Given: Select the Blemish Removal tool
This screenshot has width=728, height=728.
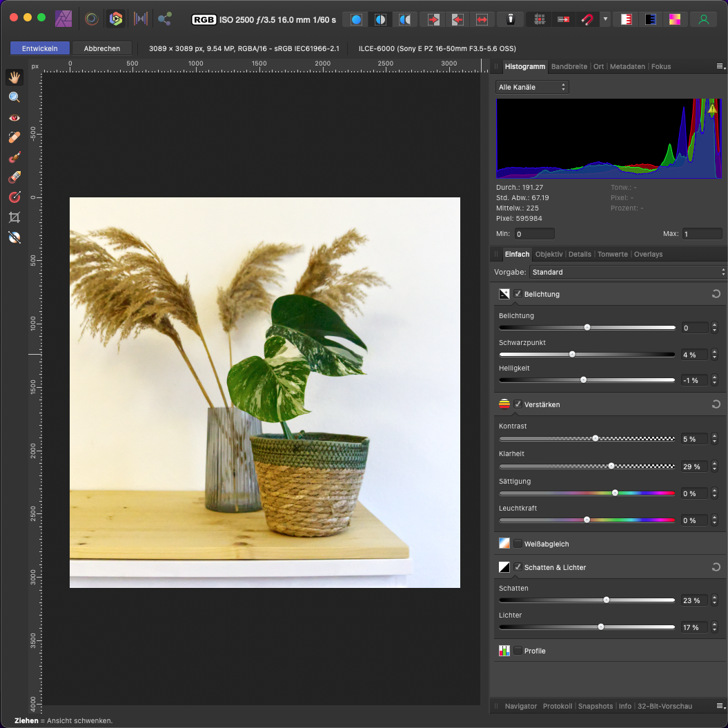Looking at the screenshot, I should click(14, 137).
